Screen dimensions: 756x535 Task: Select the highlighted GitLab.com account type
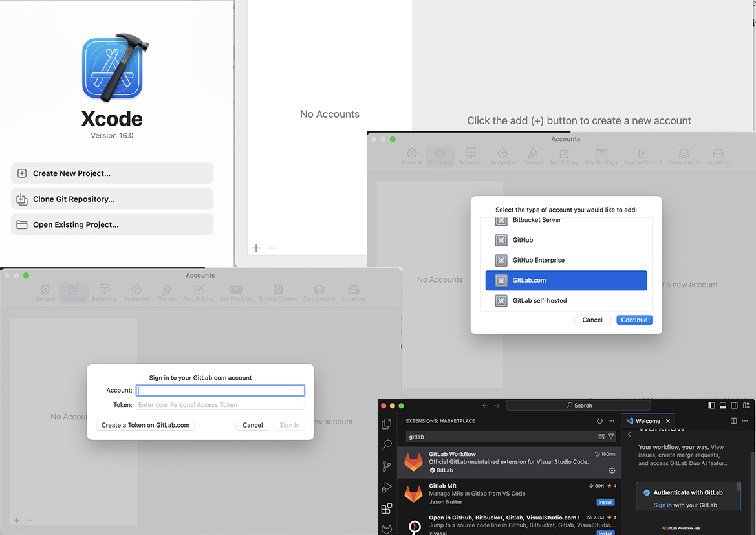click(x=566, y=281)
